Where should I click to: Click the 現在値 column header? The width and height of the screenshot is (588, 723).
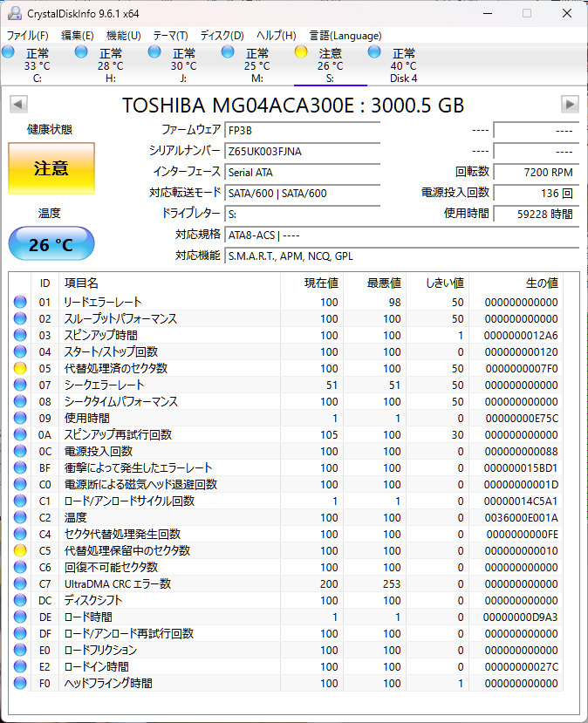pyautogui.click(x=311, y=283)
